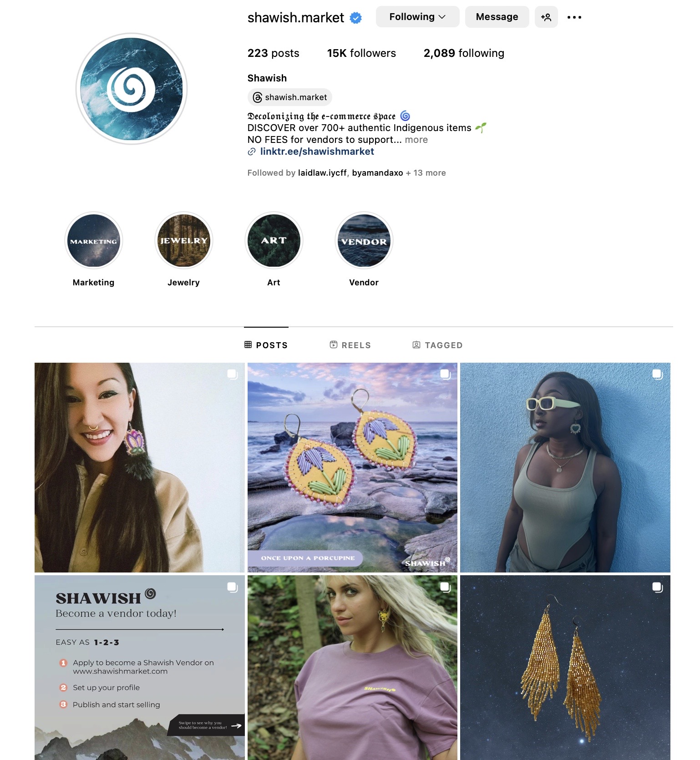Viewport: 700px width, 760px height.
Task: Open the three-dot options menu
Action: click(574, 17)
